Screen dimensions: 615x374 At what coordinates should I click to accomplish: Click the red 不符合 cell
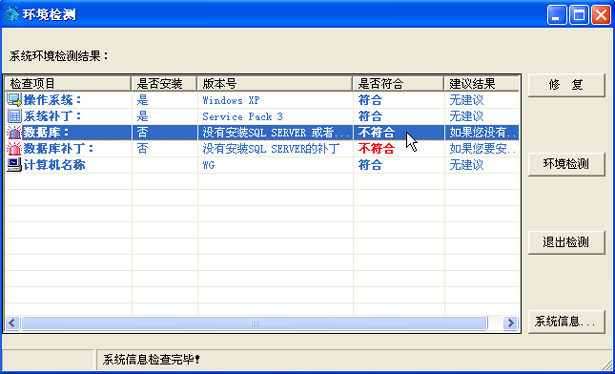(x=376, y=149)
